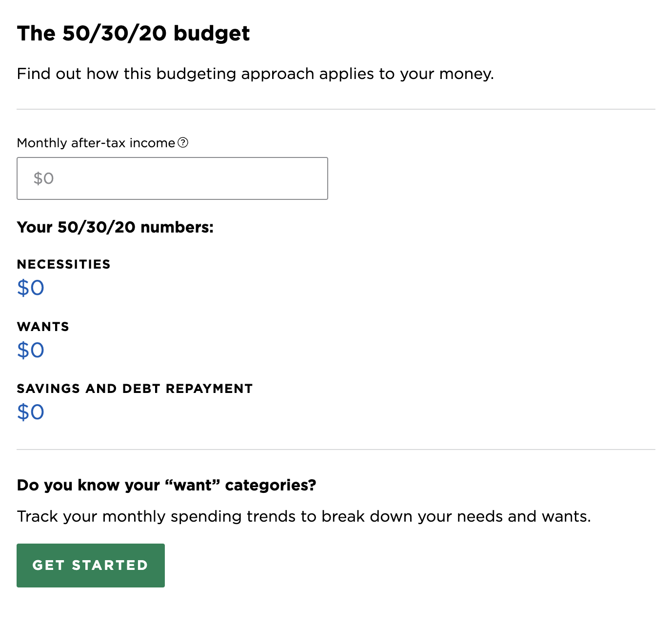The image size is (672, 625).
Task: Click the "Do you know your want categories?" heading
Action: [166, 485]
